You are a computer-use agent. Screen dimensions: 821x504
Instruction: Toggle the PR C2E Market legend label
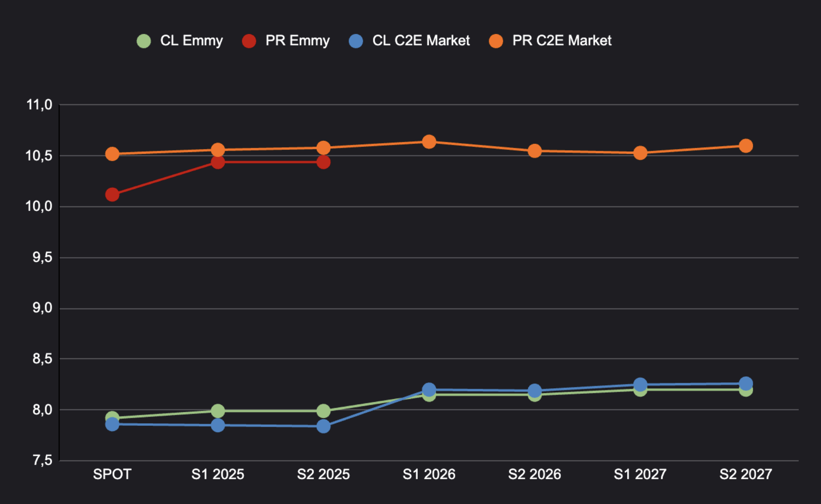[562, 41]
